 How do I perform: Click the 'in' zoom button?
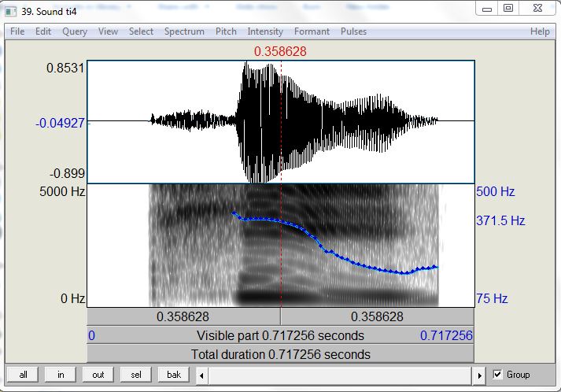pyautogui.click(x=61, y=375)
